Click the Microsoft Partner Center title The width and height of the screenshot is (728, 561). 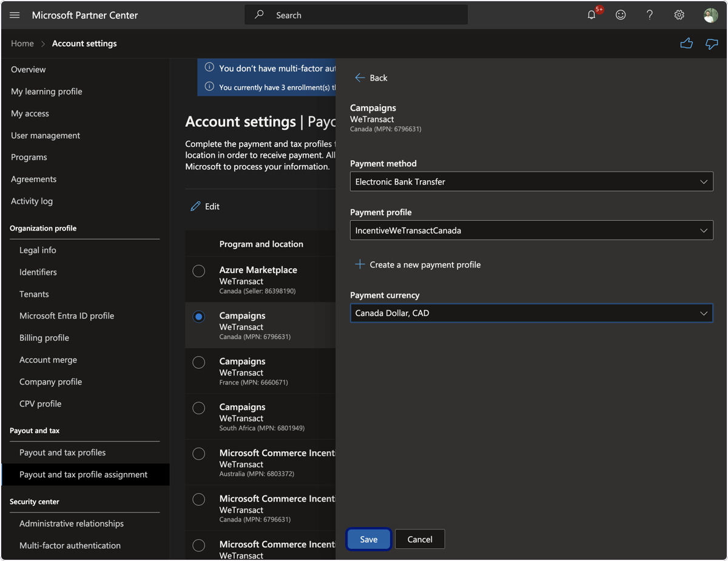[x=85, y=15]
